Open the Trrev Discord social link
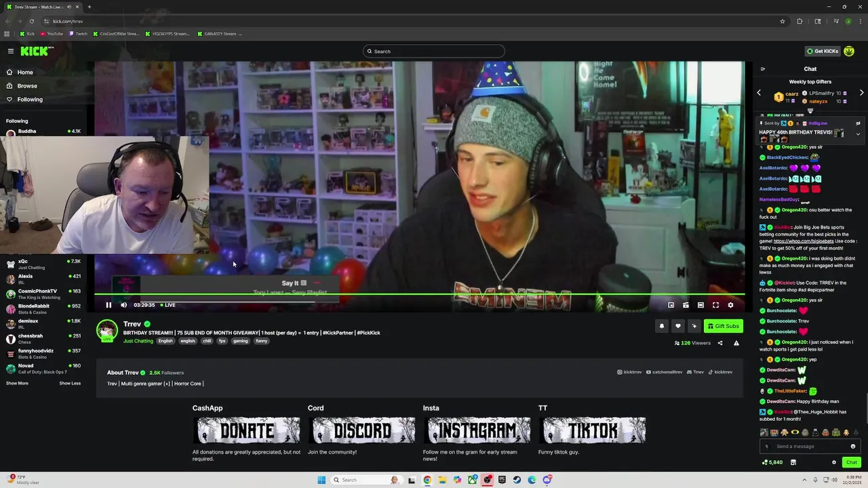This screenshot has height=488, width=868. 696,372
